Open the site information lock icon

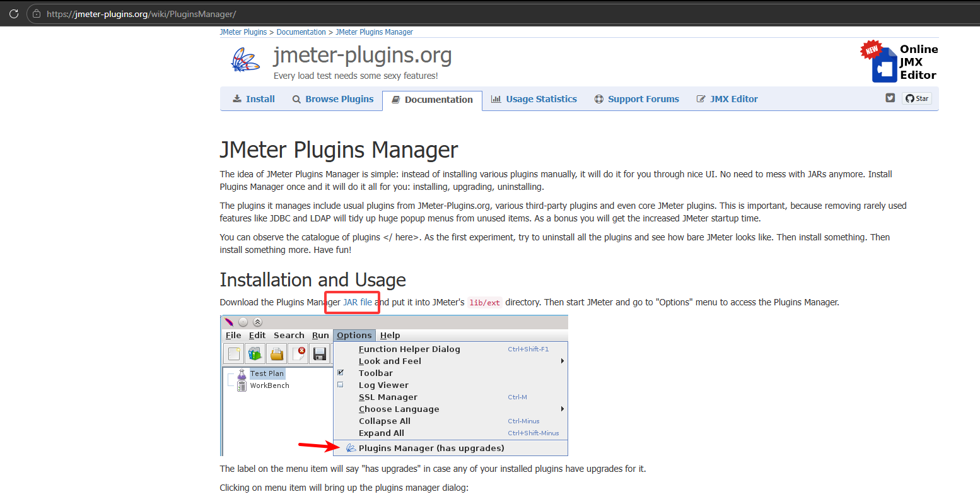37,14
